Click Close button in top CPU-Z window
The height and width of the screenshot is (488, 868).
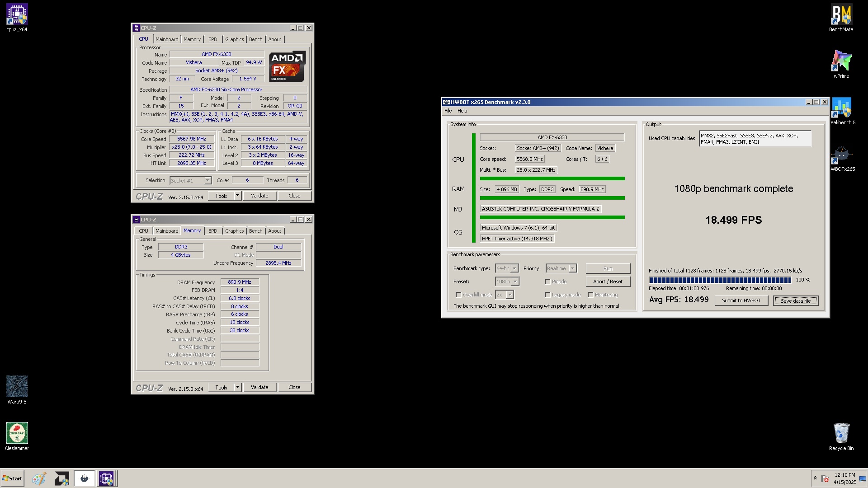[x=294, y=196]
